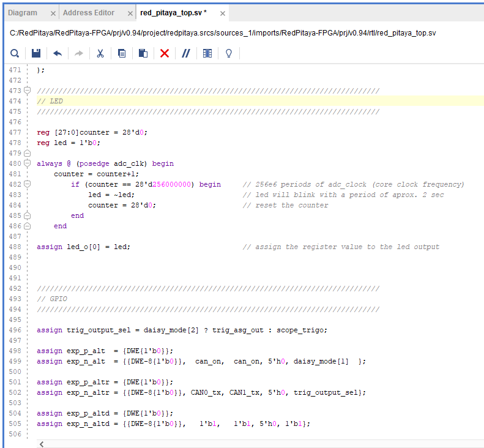Click the 'reg [27:0]counter = 28'd0;' line
This screenshot has height=448, width=484.
92,132
